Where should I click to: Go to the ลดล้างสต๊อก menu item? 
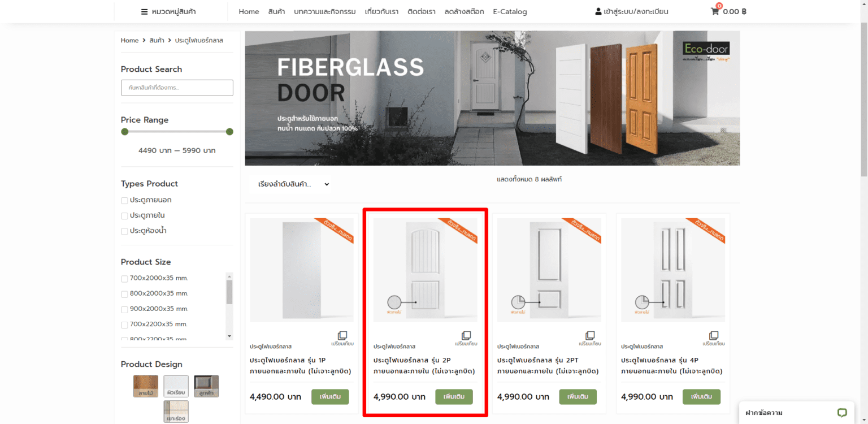click(464, 11)
